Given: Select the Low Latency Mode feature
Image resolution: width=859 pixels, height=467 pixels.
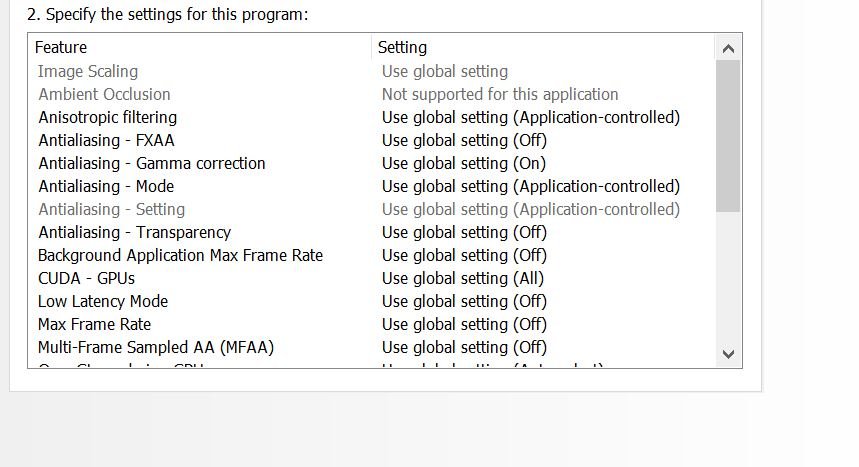Looking at the screenshot, I should point(103,301).
